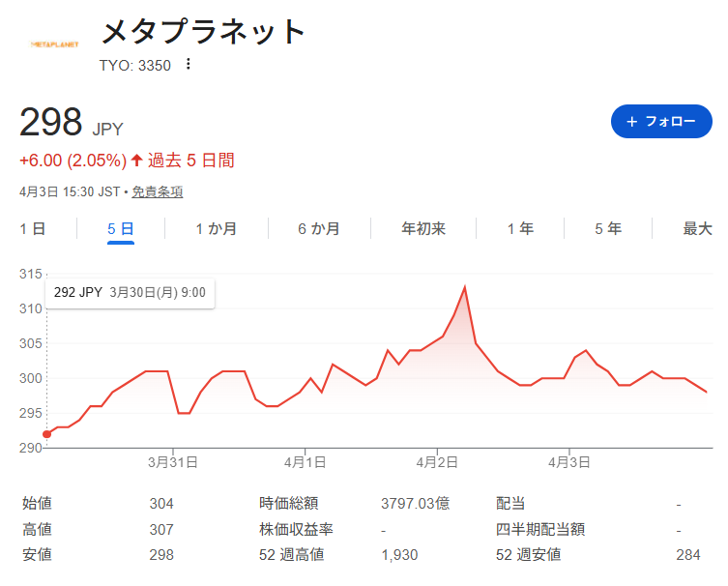
Task: Click the 4月2日 axis label
Action: point(437,462)
